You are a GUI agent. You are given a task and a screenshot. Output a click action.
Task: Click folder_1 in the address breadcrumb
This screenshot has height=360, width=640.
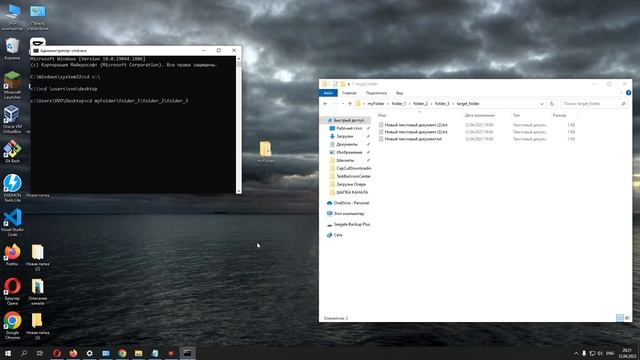[399, 104]
